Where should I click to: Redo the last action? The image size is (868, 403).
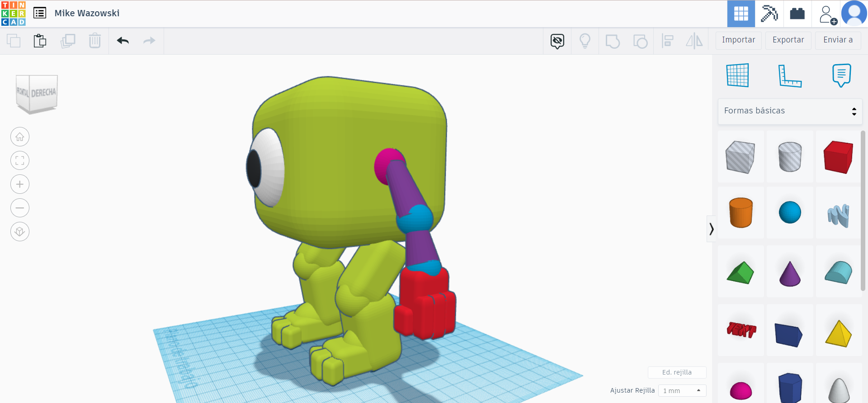[x=149, y=41]
